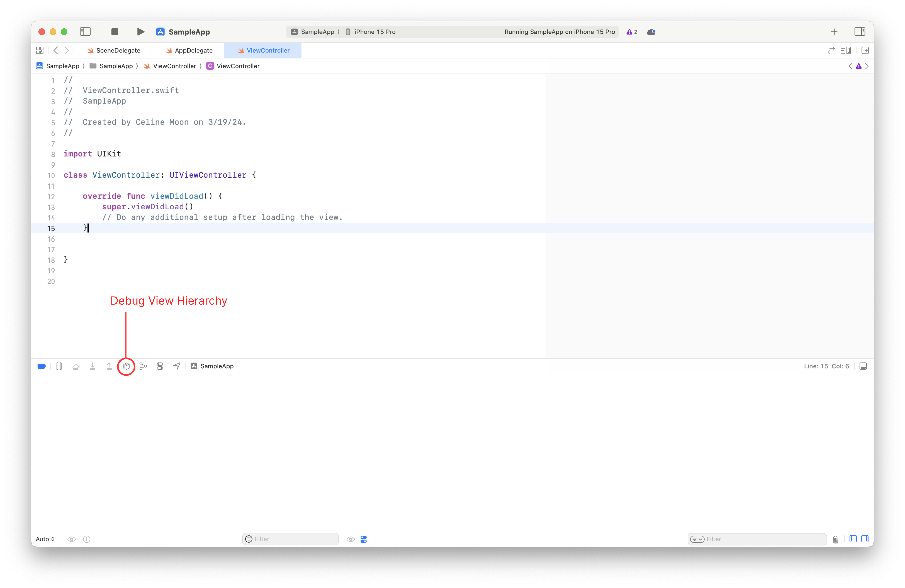Screen dimensions: 905x588
Task: Toggle console pane visibility
Action: 865,539
